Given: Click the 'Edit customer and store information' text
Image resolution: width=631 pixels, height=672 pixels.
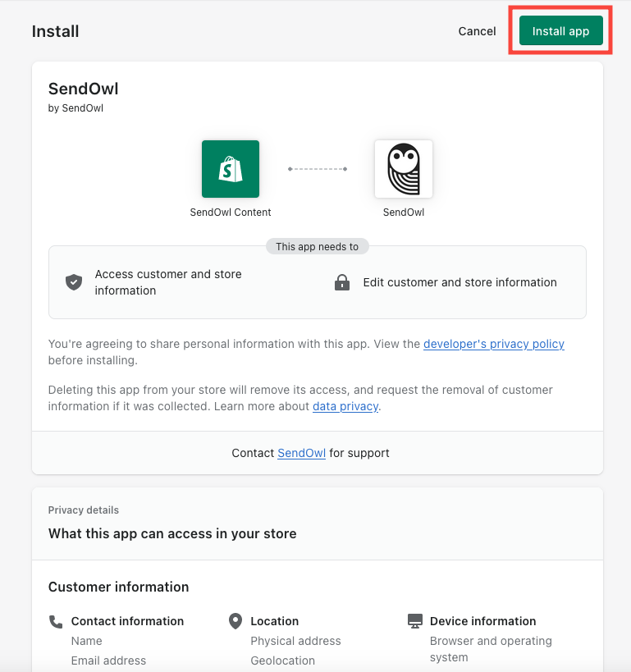Looking at the screenshot, I should click(460, 282).
